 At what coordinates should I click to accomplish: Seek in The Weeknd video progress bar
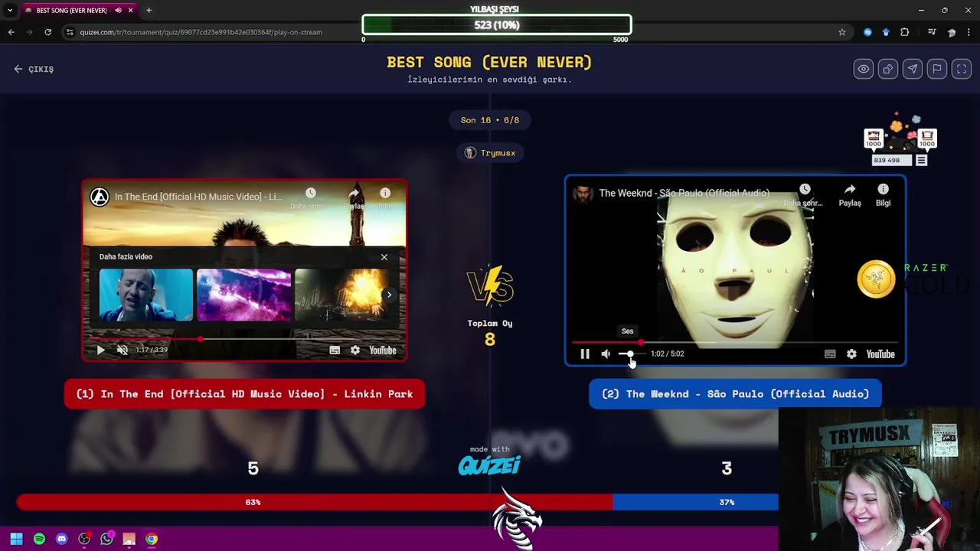[x=735, y=342]
